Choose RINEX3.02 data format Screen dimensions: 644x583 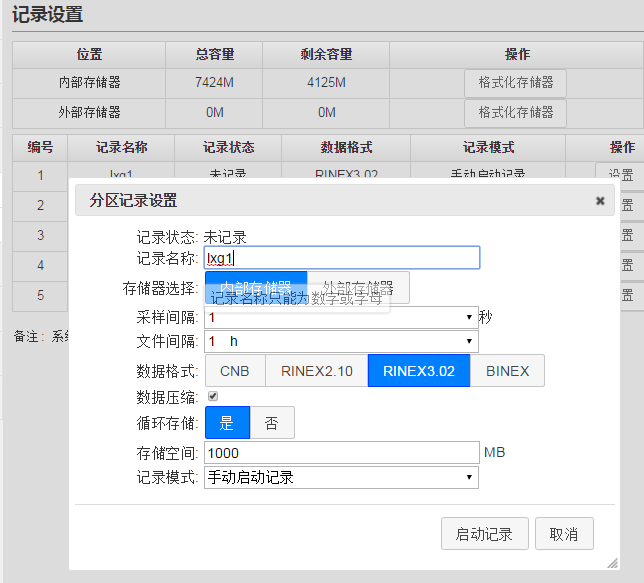417,371
